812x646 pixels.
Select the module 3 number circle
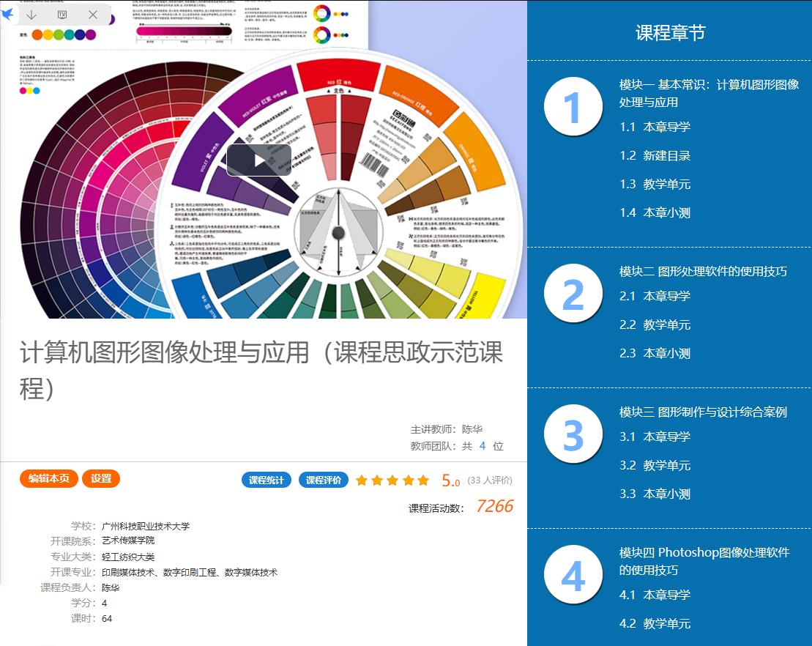click(x=573, y=434)
